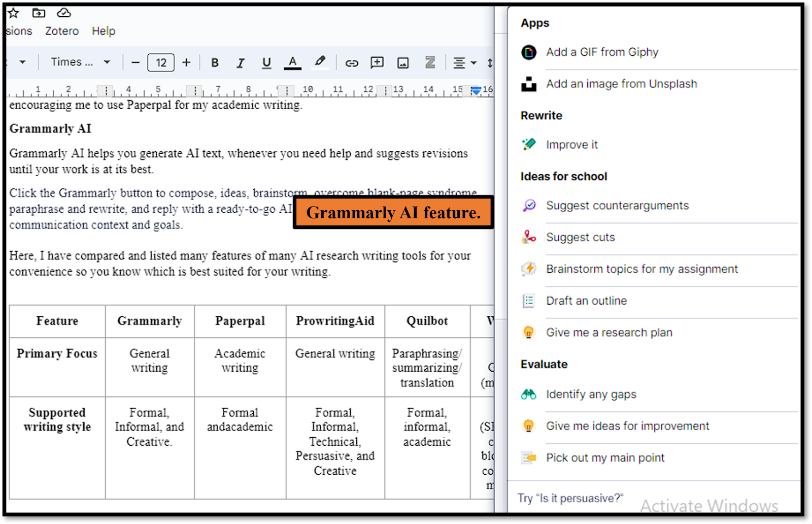This screenshot has height=524, width=812.
Task: Open the insert image tool
Action: [402, 62]
